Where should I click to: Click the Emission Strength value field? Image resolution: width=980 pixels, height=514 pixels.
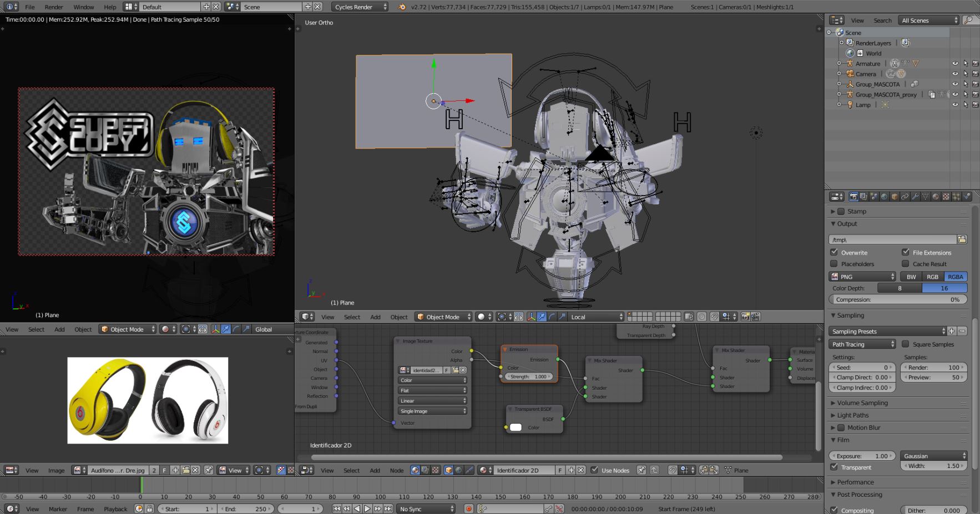point(529,376)
